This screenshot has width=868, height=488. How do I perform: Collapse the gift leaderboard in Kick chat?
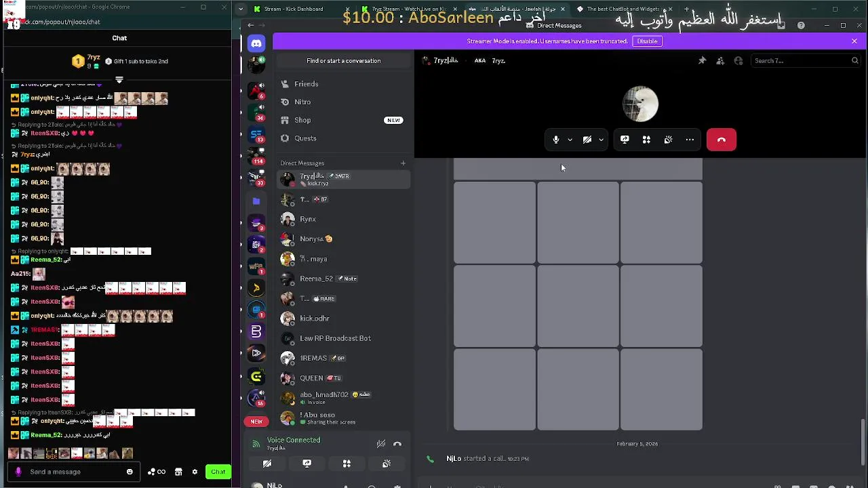[x=119, y=80]
